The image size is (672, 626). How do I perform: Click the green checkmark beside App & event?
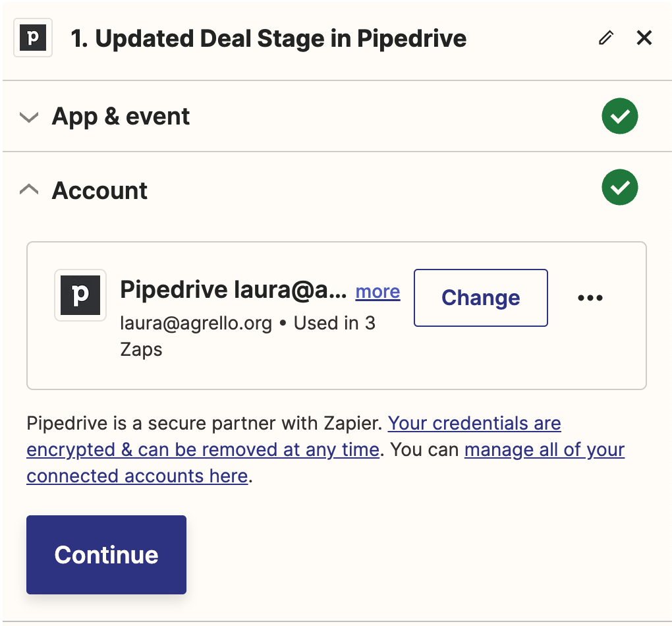click(619, 117)
